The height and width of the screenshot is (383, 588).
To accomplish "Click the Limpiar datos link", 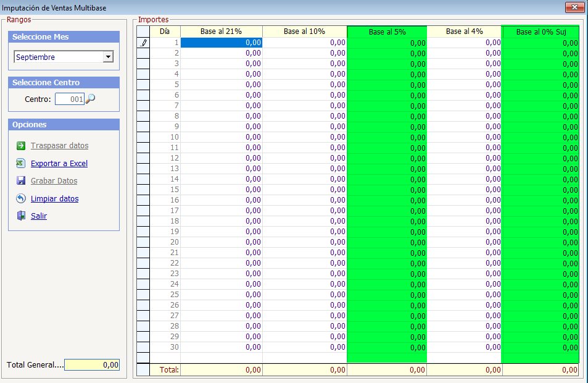I will (54, 199).
